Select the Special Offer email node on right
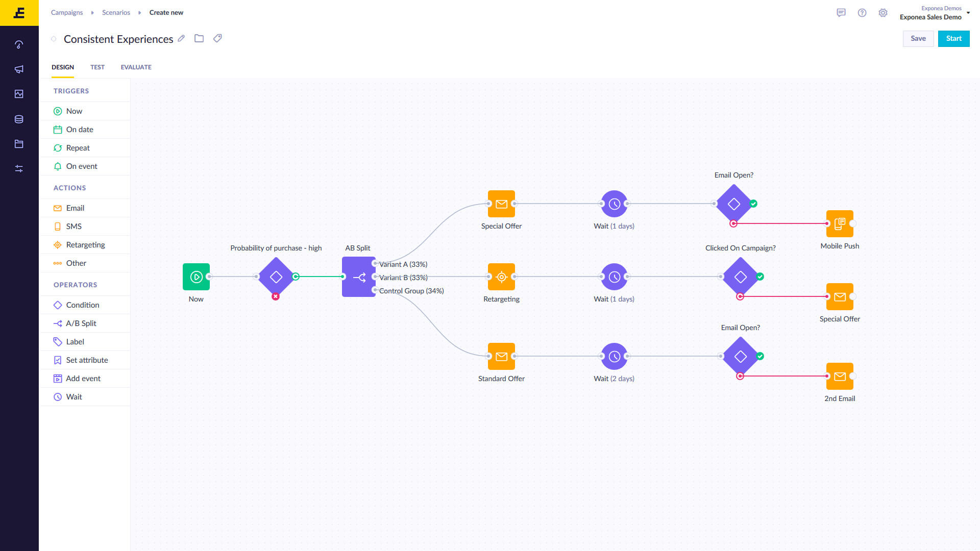This screenshot has width=980, height=551. (840, 296)
